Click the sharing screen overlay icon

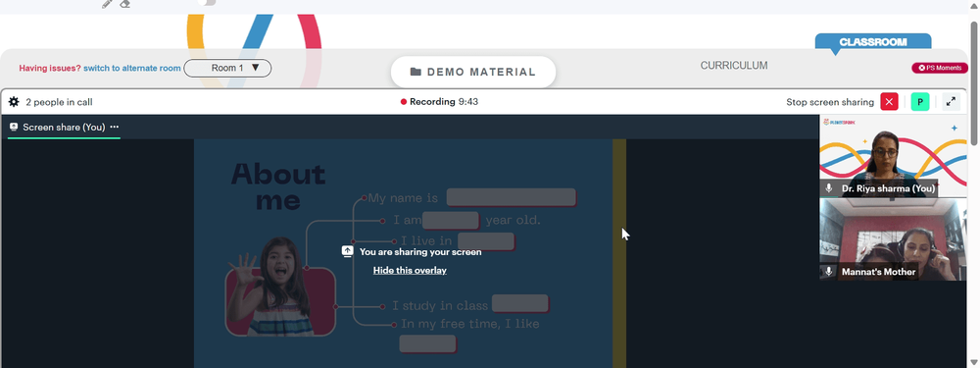pyautogui.click(x=348, y=251)
